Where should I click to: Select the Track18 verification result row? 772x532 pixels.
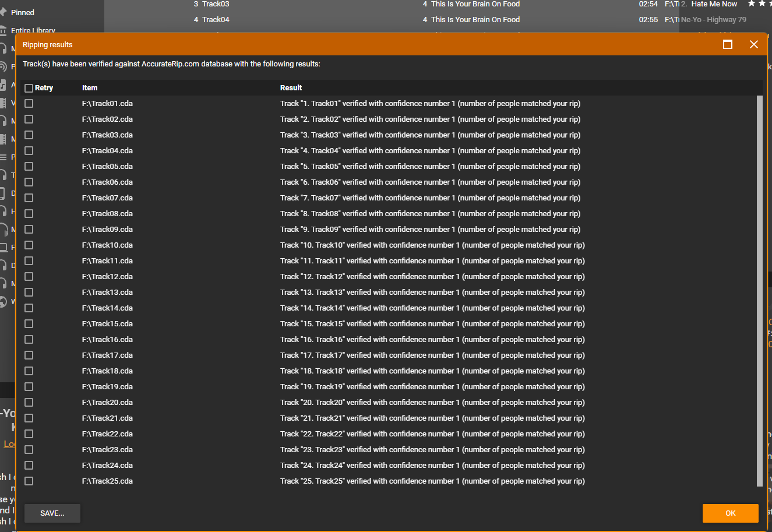tap(390, 371)
